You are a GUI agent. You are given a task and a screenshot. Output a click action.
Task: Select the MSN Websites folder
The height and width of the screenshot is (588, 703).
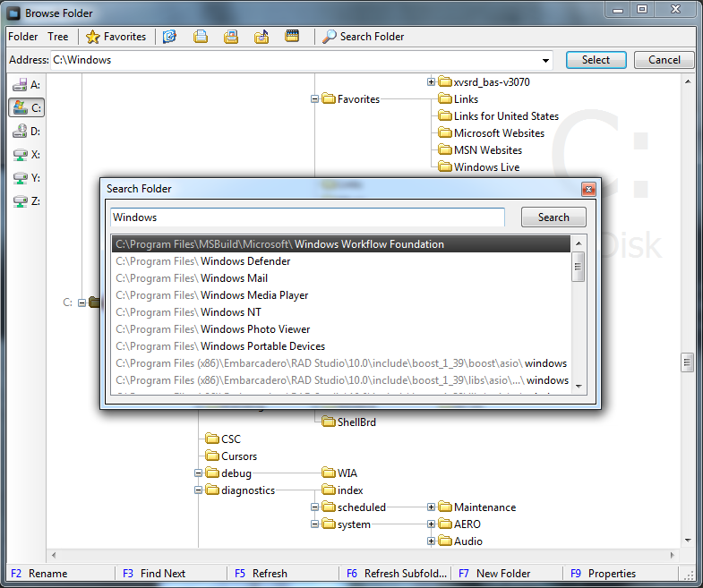480,150
